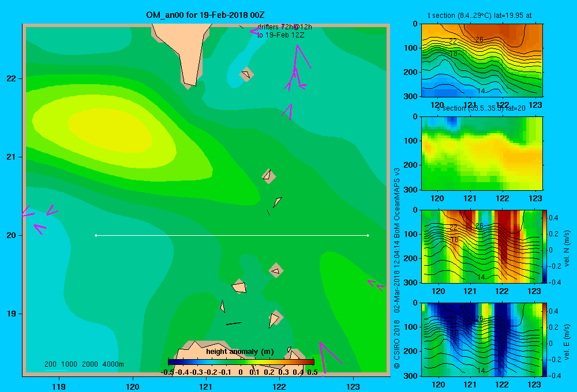Screen dimensions: 577x392
Task: Click the "height anomaly (m)" legend title
Action: coord(240,352)
